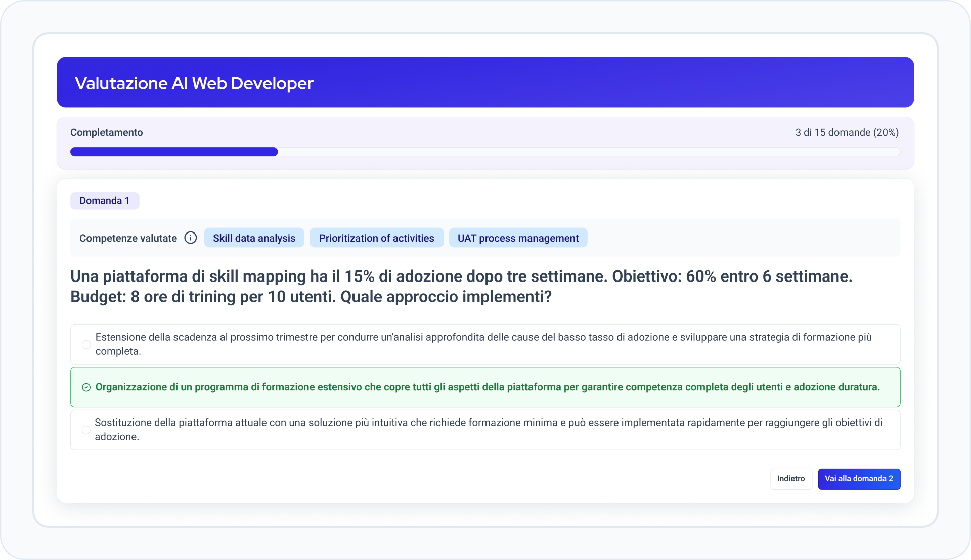Viewport: 971px width, 560px height.
Task: Click the 'Valutazione AI Web Developer' title
Action: point(194,83)
